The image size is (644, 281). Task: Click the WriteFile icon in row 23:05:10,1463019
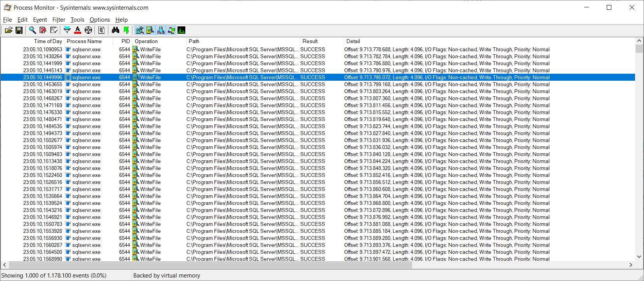click(x=136, y=92)
